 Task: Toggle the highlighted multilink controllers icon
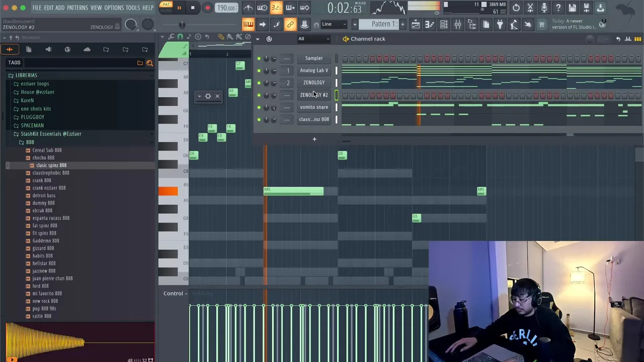290,24
